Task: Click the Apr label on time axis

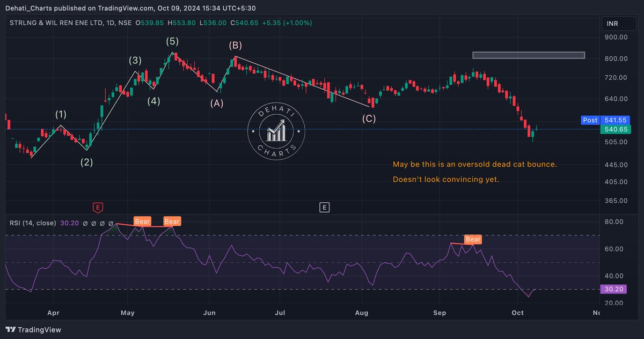Action: tap(53, 312)
